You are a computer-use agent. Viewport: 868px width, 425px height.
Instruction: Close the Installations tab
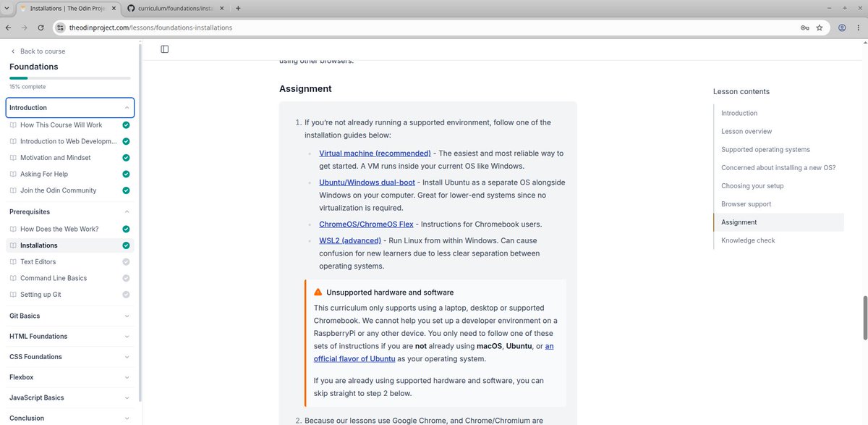[113, 8]
